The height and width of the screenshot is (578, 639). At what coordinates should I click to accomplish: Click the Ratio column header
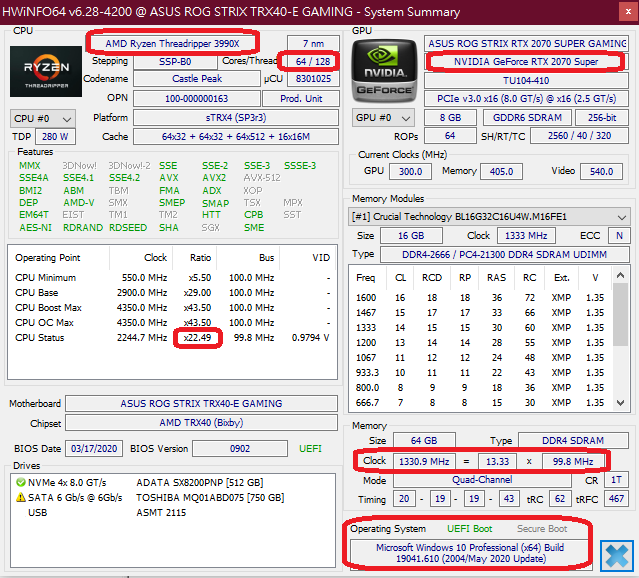coord(201,258)
